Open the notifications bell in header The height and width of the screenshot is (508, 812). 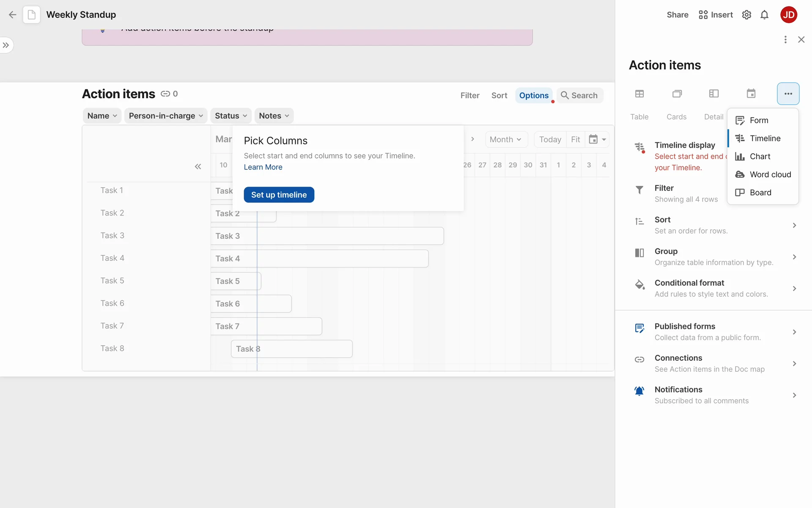pos(764,15)
